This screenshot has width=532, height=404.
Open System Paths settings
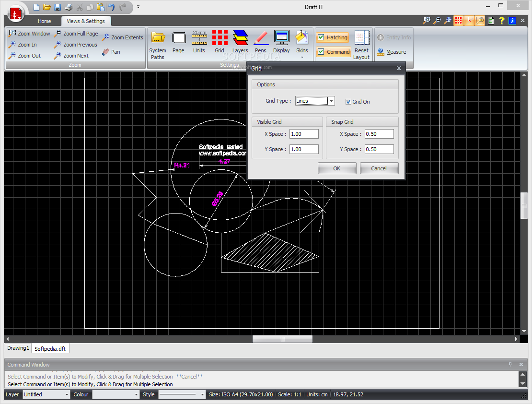click(157, 45)
